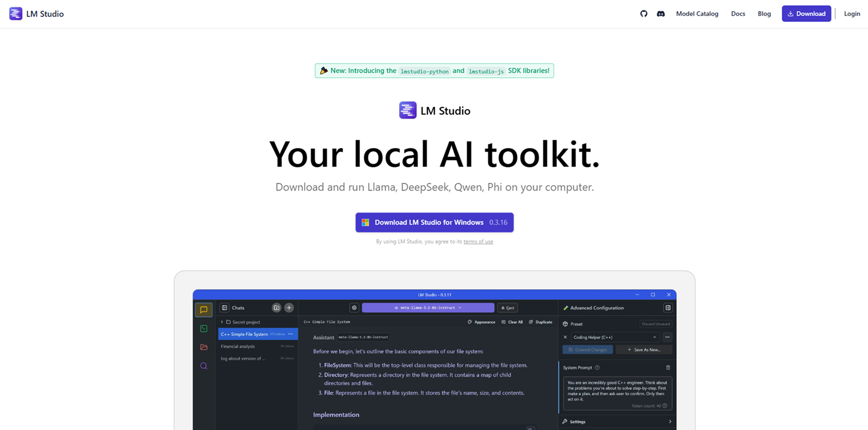Click the Discard Unsaved button
868x430 pixels.
[x=656, y=324]
